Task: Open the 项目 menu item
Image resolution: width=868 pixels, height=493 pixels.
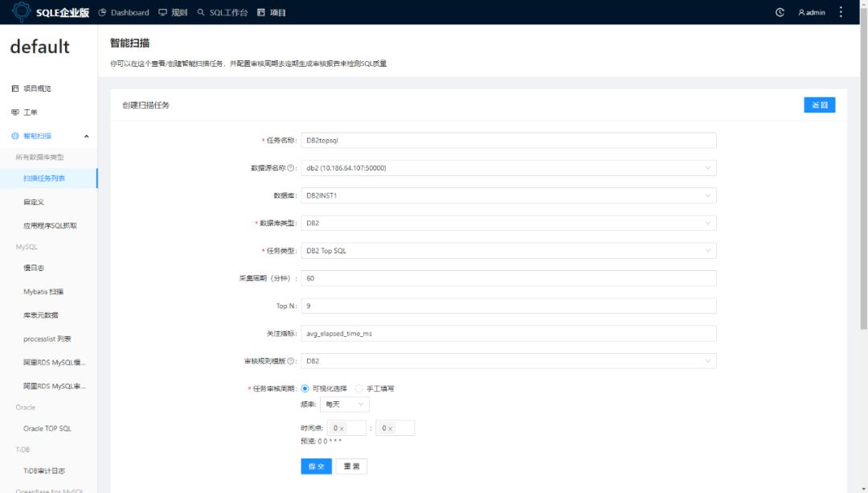Action: click(272, 12)
